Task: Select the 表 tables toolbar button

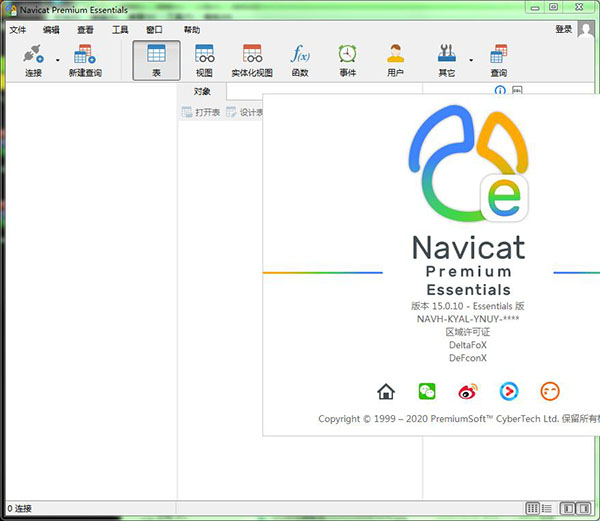Action: pyautogui.click(x=156, y=61)
